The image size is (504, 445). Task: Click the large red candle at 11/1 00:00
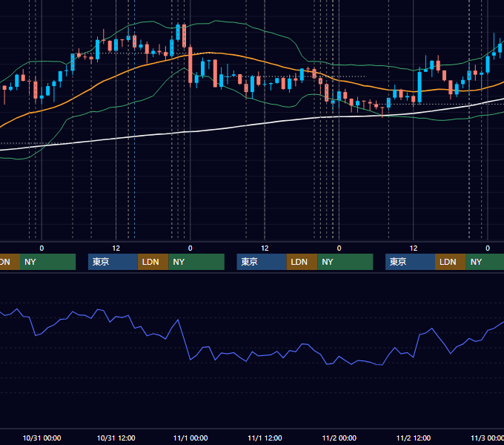[x=190, y=65]
